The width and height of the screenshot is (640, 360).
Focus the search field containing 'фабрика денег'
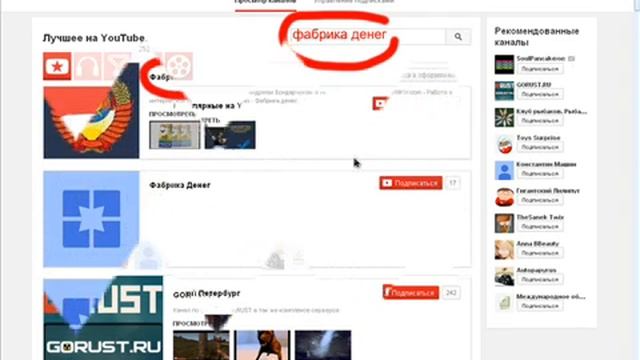tap(367, 36)
